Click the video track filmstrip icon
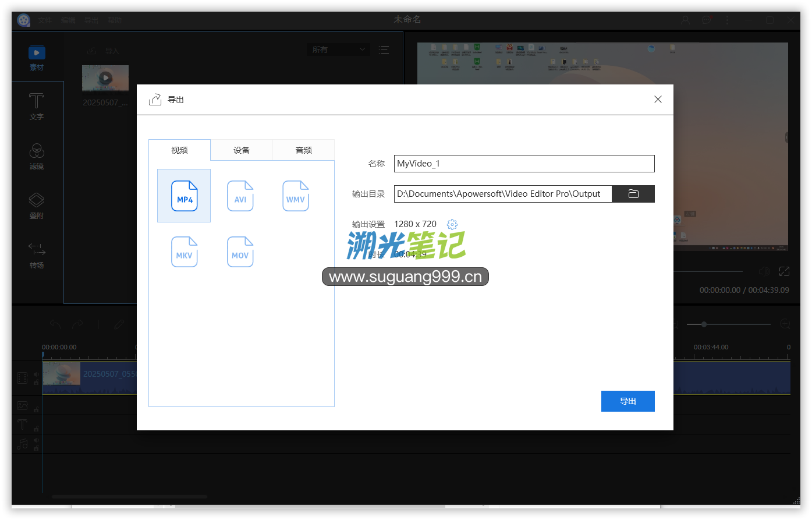 pos(22,378)
